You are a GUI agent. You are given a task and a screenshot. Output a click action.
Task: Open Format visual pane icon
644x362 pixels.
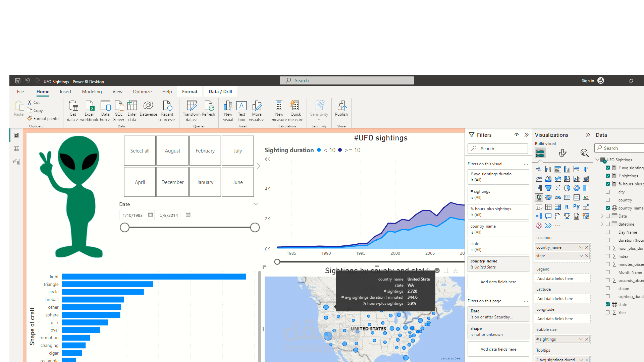[563, 153]
